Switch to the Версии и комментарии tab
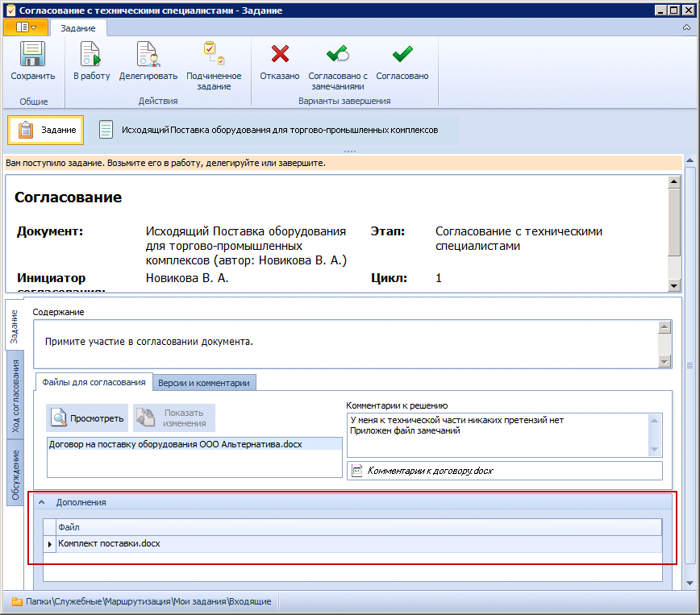The image size is (700, 615). tap(203, 381)
